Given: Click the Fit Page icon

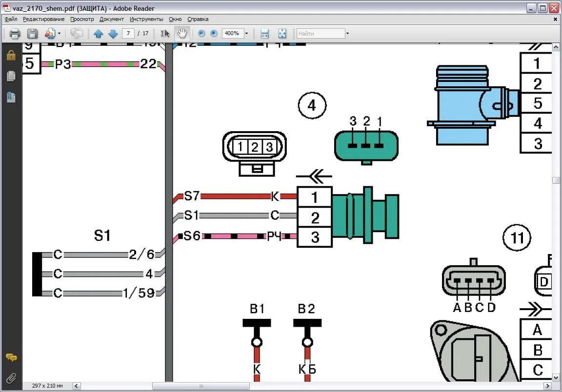Looking at the screenshot, I should click(x=282, y=34).
